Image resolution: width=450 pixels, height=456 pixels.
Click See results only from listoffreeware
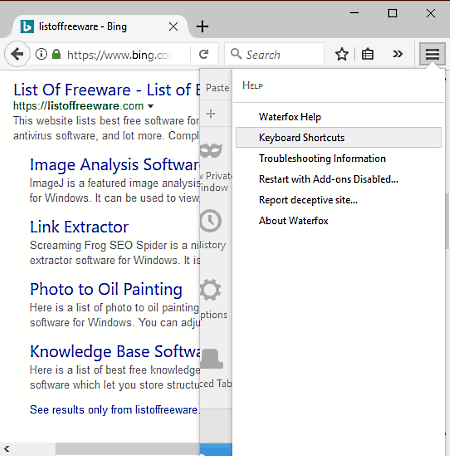click(x=115, y=410)
